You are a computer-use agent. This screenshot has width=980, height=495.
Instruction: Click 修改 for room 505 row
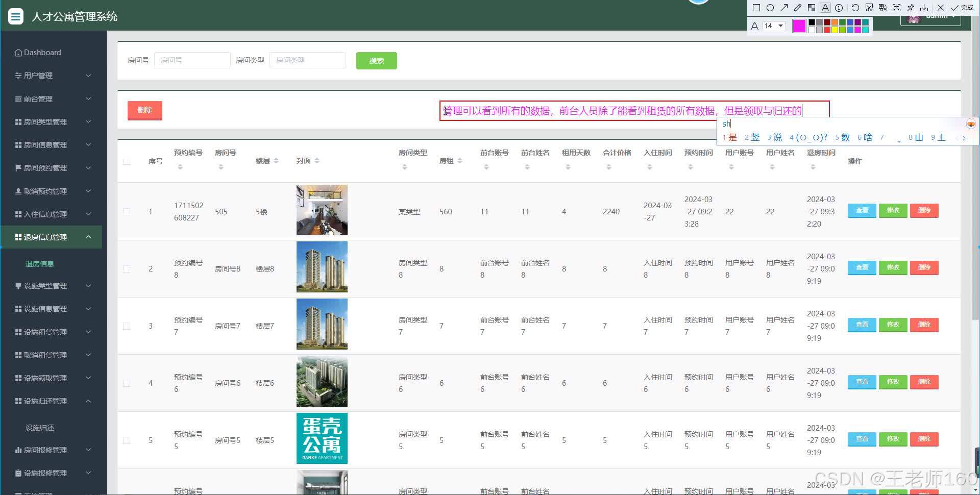click(x=893, y=211)
